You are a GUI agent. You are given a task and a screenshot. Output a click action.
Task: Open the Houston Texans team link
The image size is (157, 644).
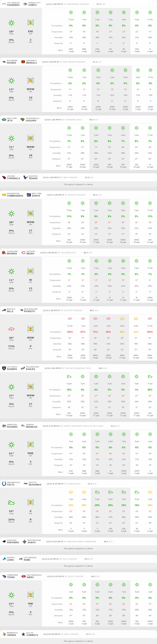pos(33,178)
